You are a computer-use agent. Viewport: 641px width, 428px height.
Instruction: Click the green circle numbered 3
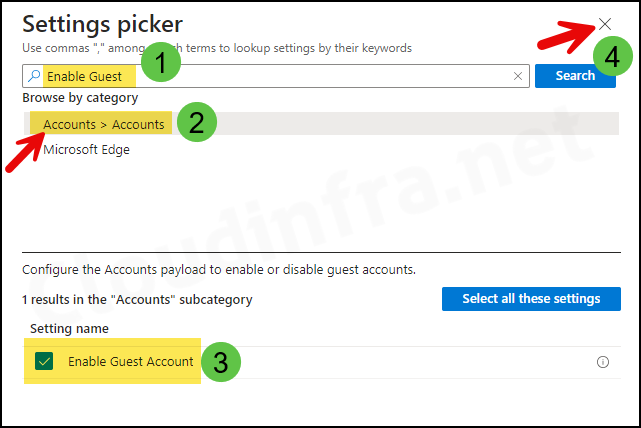(221, 362)
